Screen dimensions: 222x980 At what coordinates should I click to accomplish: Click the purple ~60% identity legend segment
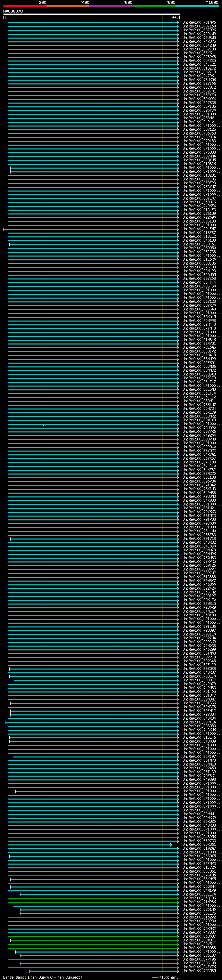tap(111, 6)
